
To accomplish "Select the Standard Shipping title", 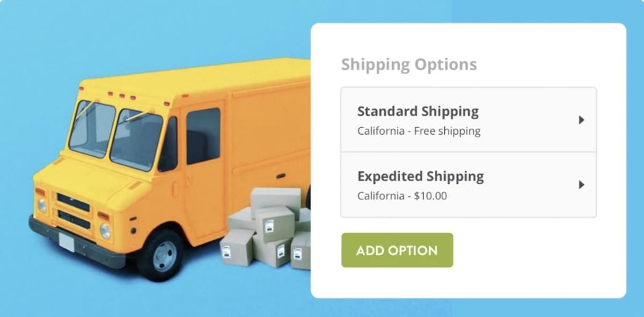I will tap(418, 112).
